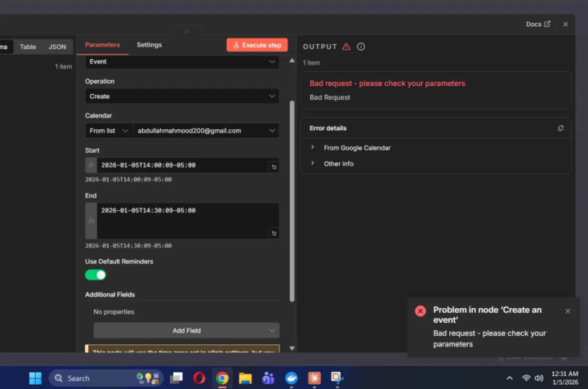Open Opera browser from taskbar
588x389 pixels.
click(199, 378)
